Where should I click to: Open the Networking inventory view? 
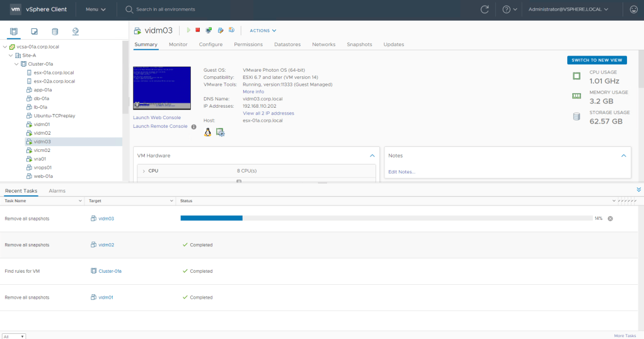coord(76,31)
